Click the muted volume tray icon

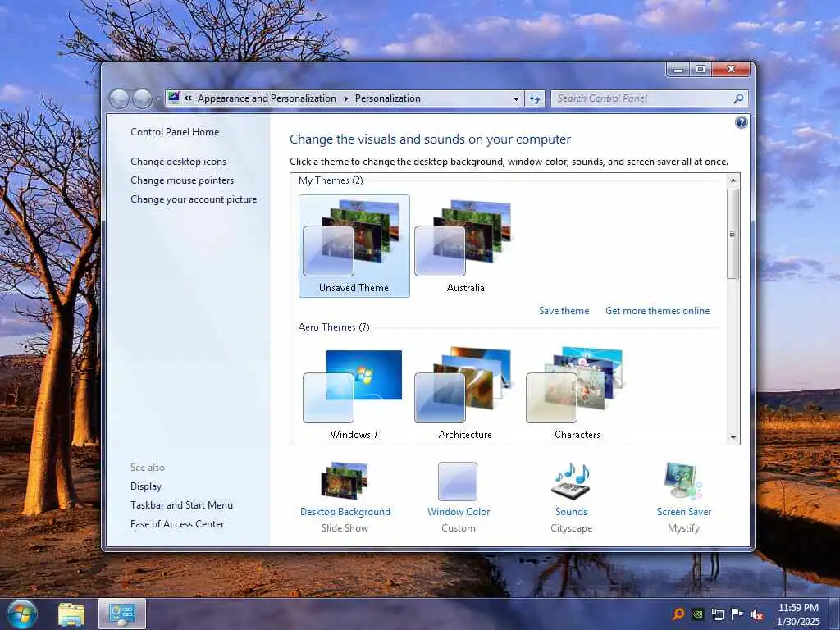click(x=757, y=614)
